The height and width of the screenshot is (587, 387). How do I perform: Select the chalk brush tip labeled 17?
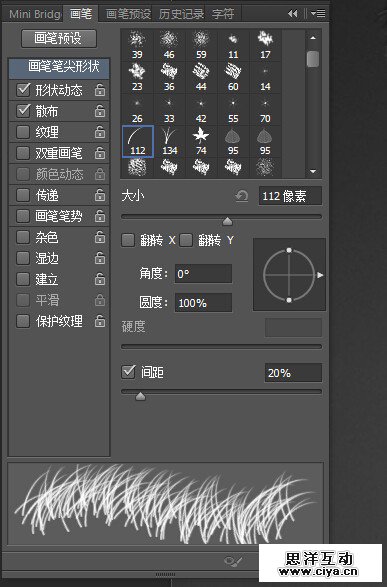click(x=265, y=45)
